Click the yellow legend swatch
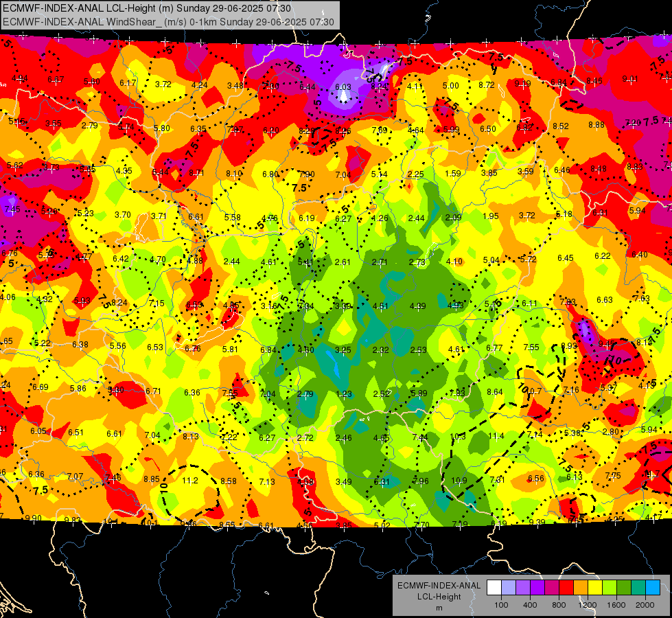The image size is (672, 618). [595, 588]
